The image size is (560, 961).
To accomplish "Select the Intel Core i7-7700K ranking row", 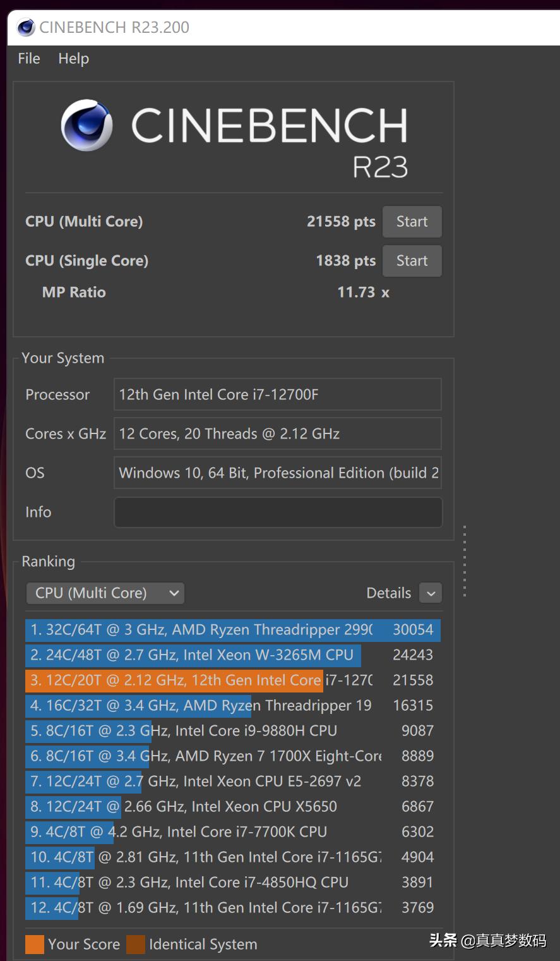I will coord(232,832).
